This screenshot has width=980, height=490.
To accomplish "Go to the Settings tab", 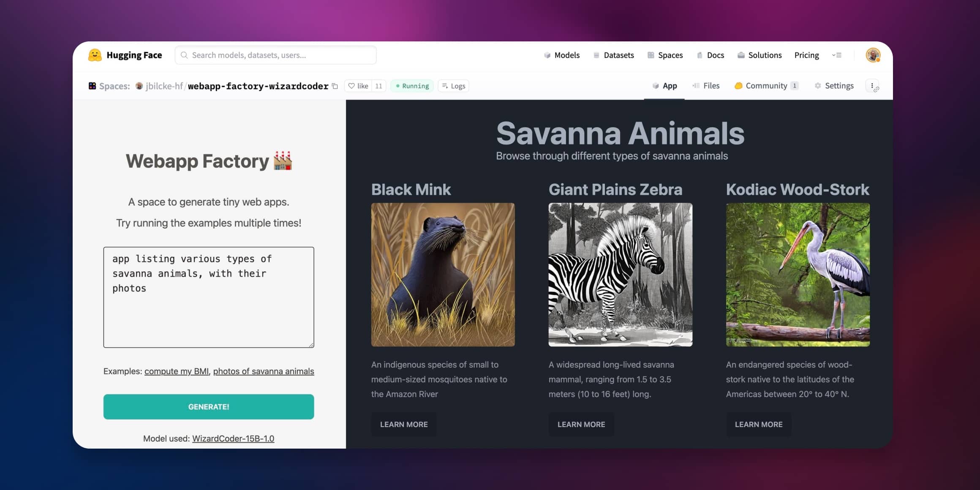I will (x=834, y=86).
